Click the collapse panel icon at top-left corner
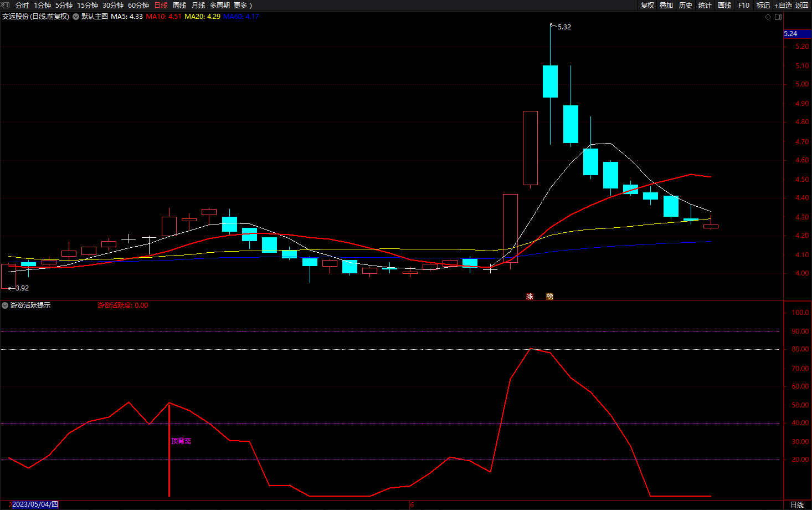Viewport: 812px width, 510px height. [x=6, y=5]
